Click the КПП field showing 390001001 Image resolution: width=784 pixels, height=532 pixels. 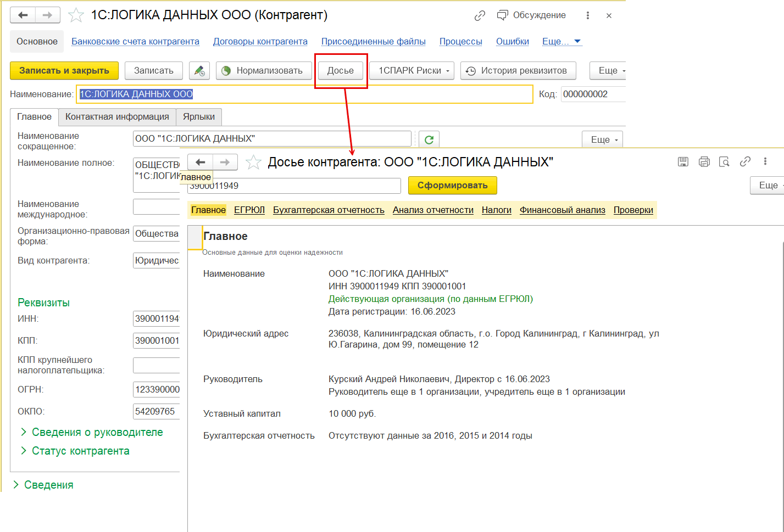tap(157, 340)
